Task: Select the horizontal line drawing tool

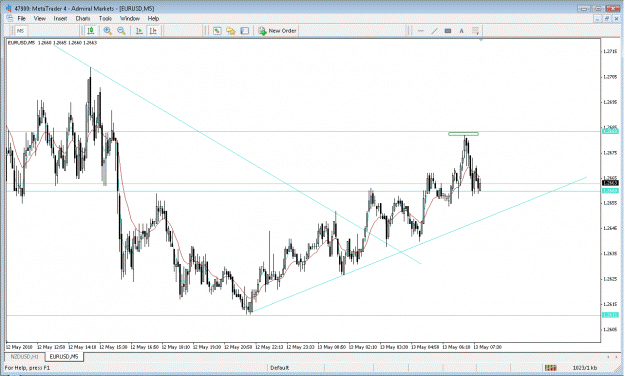Action: (421, 31)
